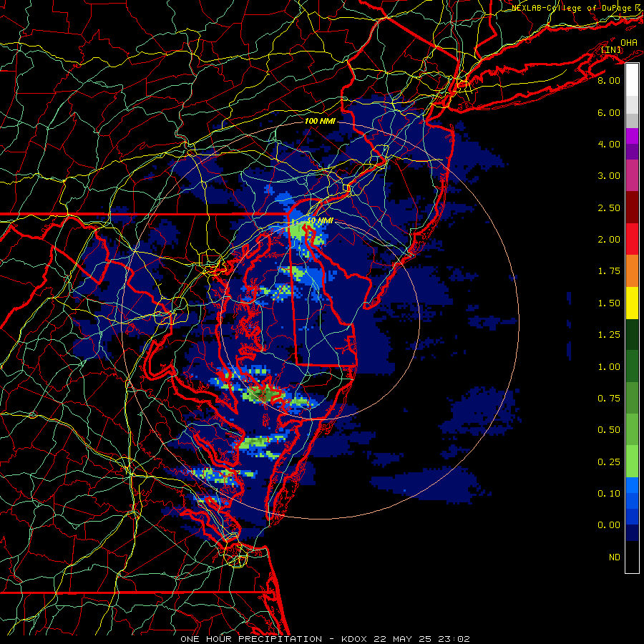The width and height of the screenshot is (644, 644).
Task: Click the yellow 1.50 inch legend swatch
Action: (632, 303)
